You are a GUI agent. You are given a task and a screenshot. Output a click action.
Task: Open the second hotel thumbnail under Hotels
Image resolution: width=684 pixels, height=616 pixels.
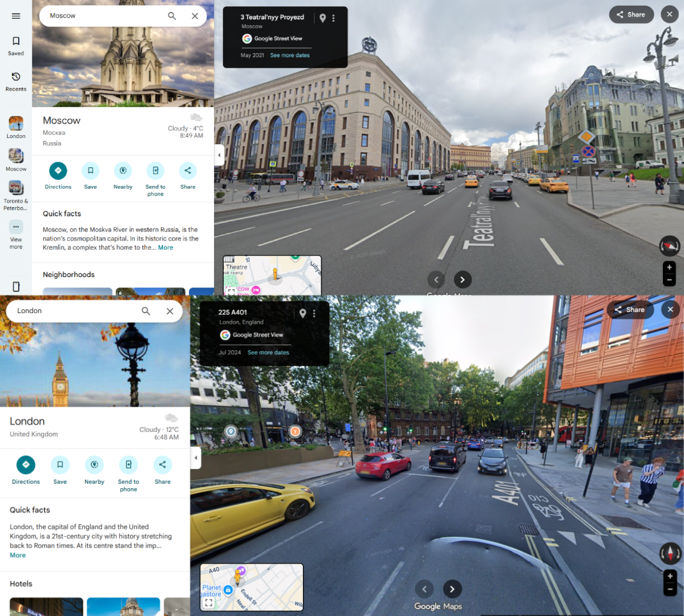tap(123, 607)
